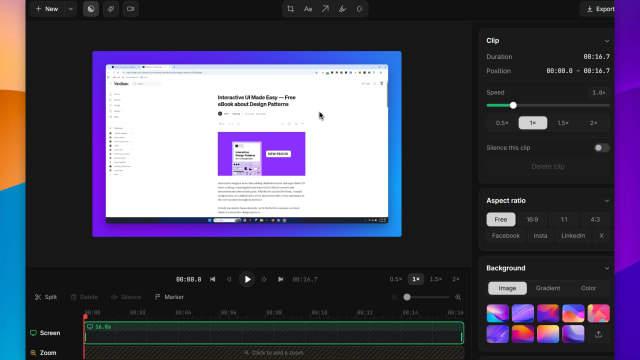Click the Silence tool in timeline toolbar
Image resolution: width=640 pixels, height=360 pixels.
126,297
